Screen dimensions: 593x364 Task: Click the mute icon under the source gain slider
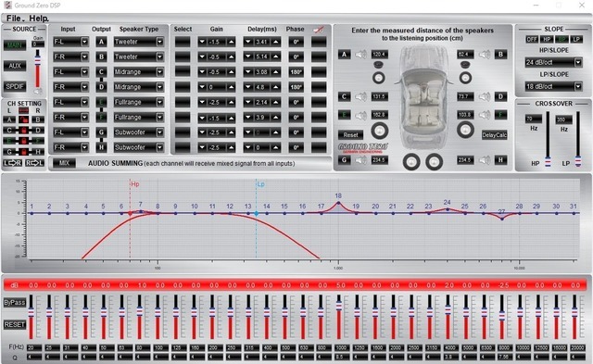click(x=37, y=91)
